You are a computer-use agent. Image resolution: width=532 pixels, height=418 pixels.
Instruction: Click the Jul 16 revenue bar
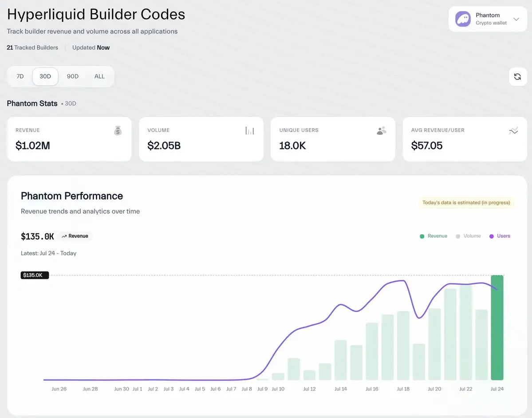click(x=372, y=351)
